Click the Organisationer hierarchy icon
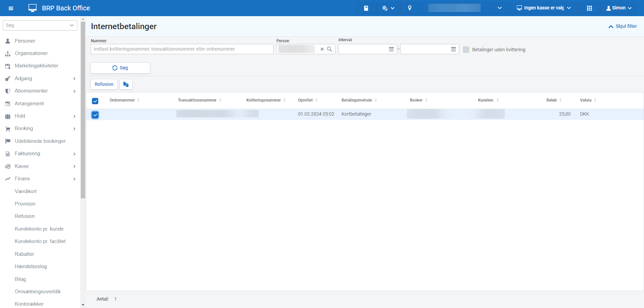Viewport: 644px width, 308px height. 8,53
